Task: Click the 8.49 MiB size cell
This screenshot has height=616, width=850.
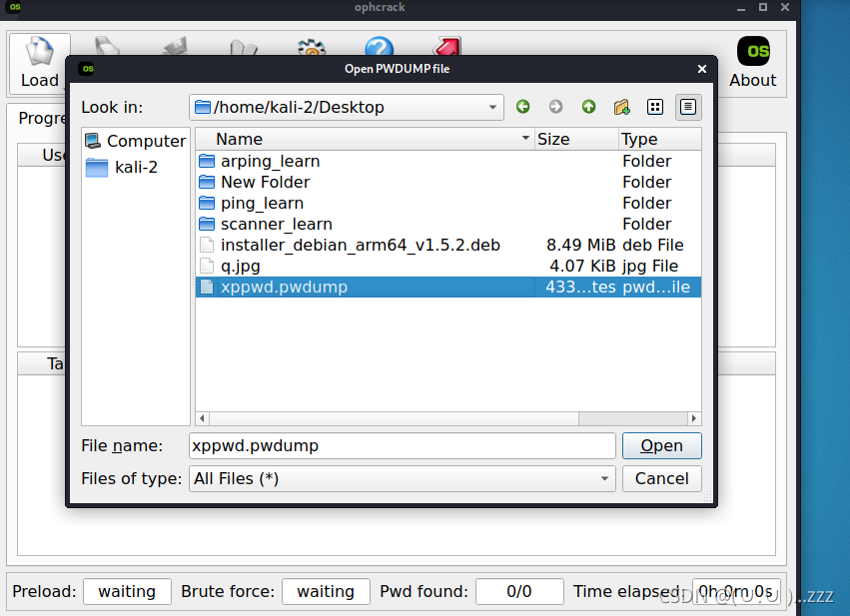Action: pos(580,245)
